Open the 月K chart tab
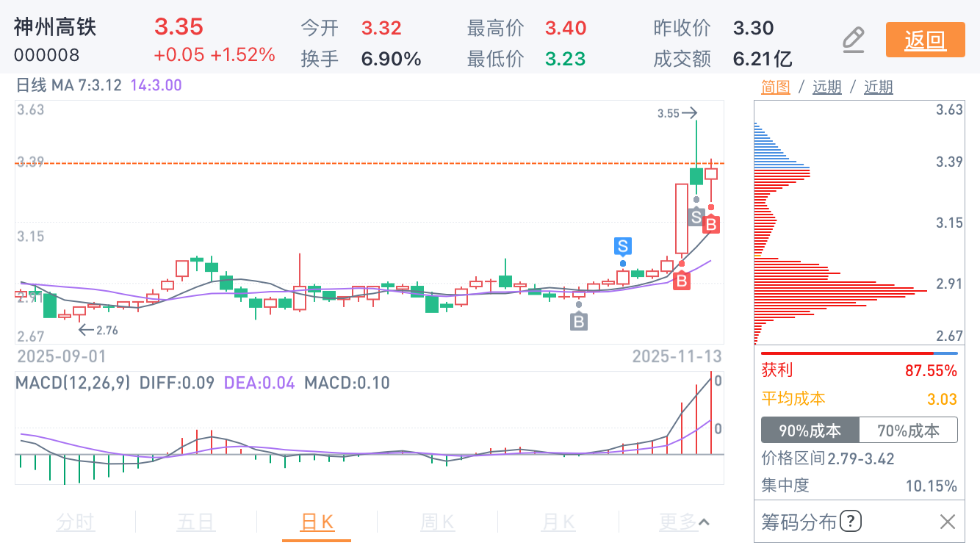 [558, 522]
